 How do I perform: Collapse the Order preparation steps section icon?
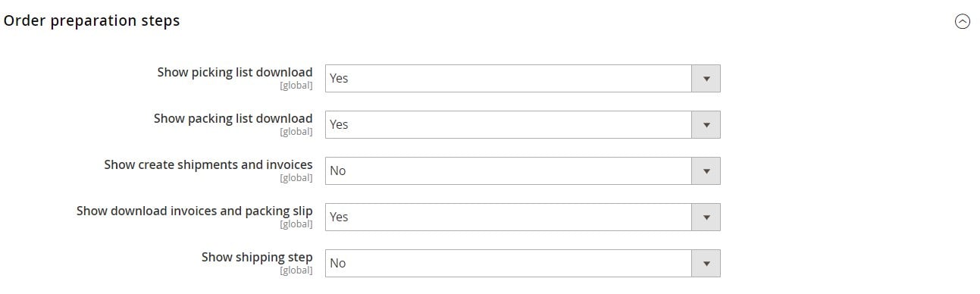pyautogui.click(x=962, y=22)
